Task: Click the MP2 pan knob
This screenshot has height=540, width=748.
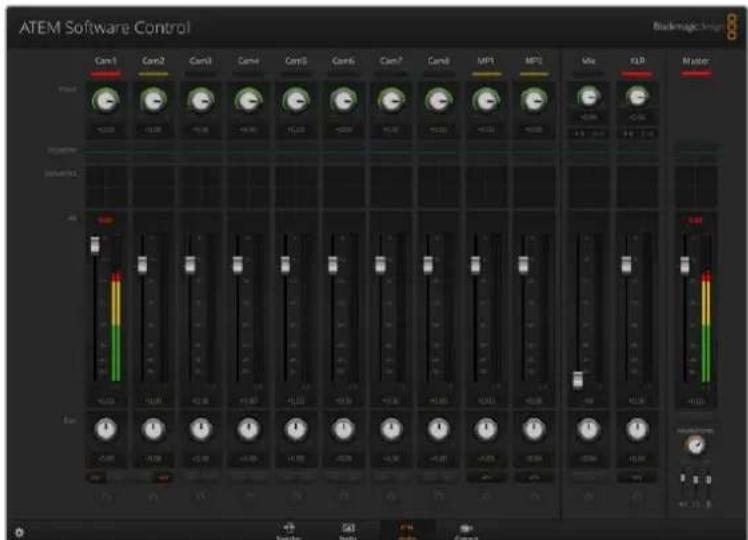Action: tap(534, 429)
